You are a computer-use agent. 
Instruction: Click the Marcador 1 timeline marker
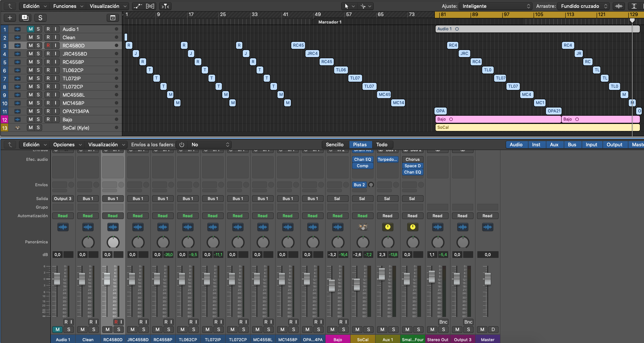[330, 22]
